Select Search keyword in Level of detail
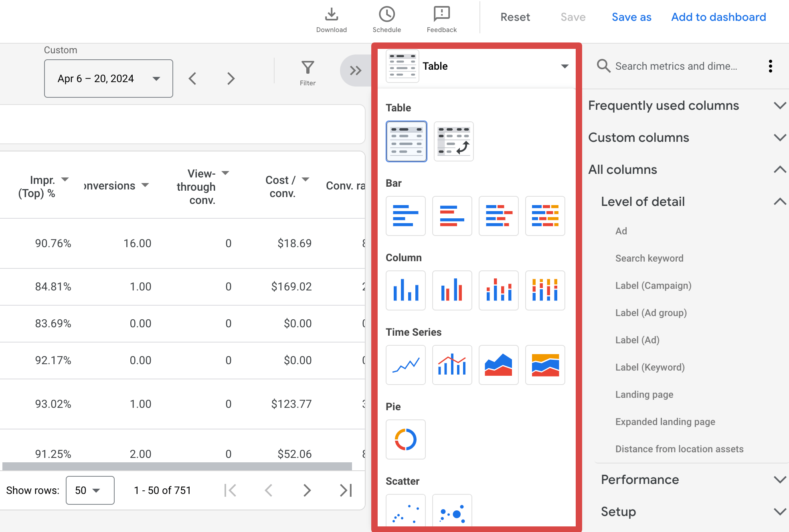 click(x=649, y=258)
